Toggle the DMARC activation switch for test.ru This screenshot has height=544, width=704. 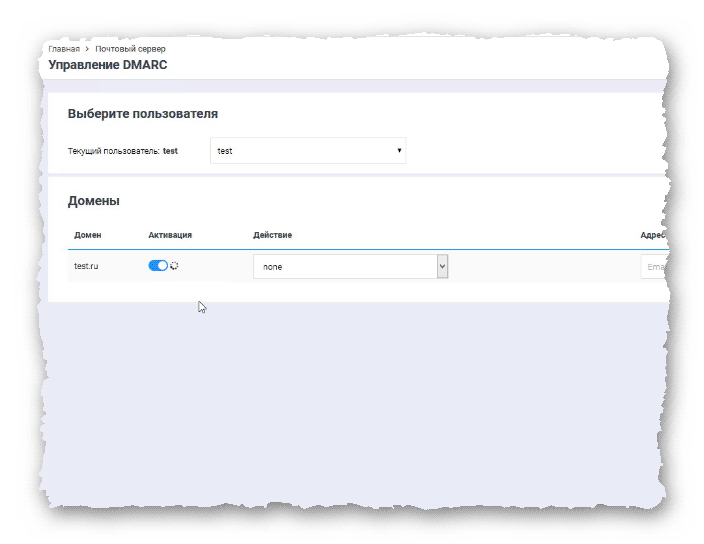(158, 266)
